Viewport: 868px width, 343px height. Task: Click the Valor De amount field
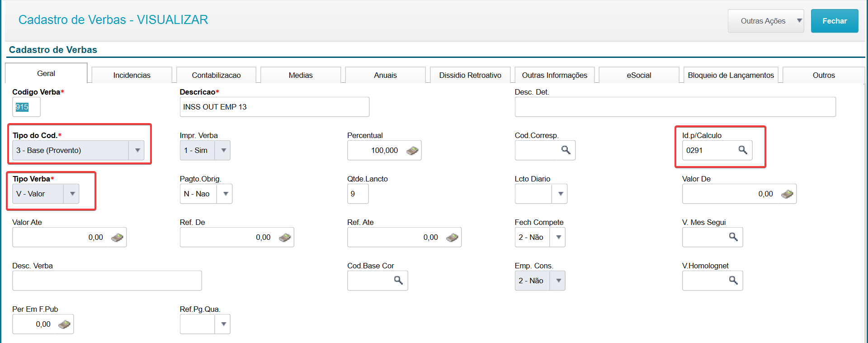[739, 194]
